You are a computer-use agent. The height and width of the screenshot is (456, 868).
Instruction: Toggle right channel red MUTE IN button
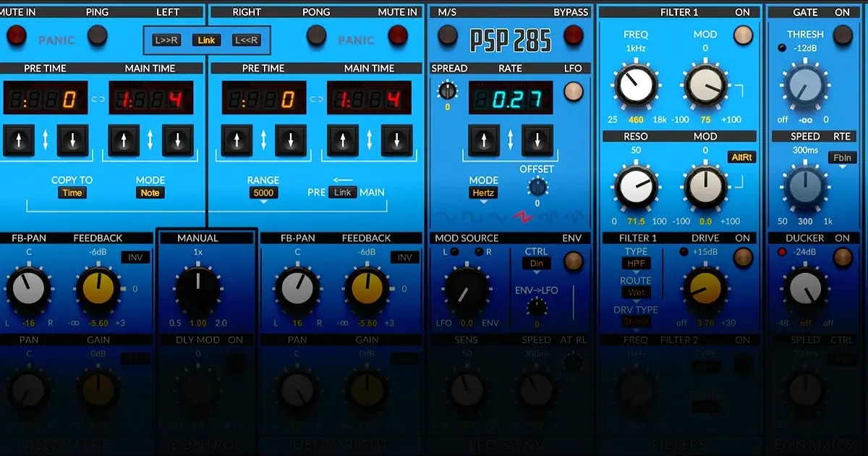coord(397,35)
